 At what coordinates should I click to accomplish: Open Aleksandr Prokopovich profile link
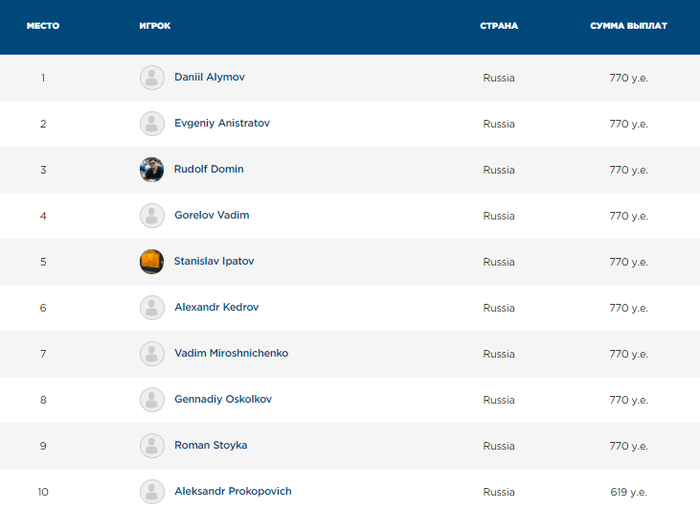233,491
